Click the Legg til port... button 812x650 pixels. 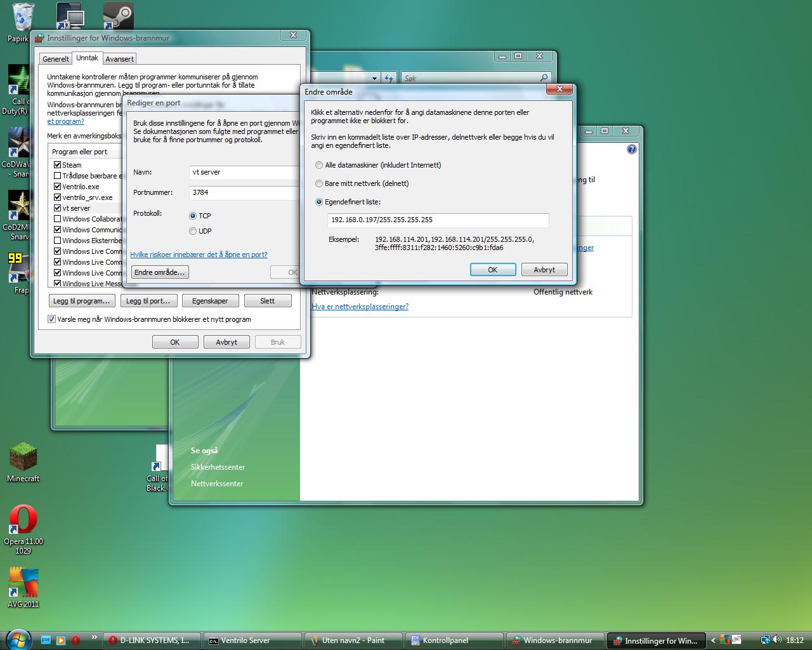[x=148, y=301]
